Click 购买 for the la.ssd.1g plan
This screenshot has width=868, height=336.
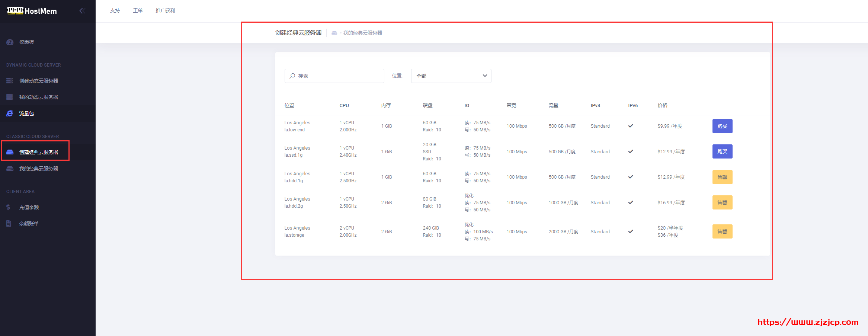[722, 151]
